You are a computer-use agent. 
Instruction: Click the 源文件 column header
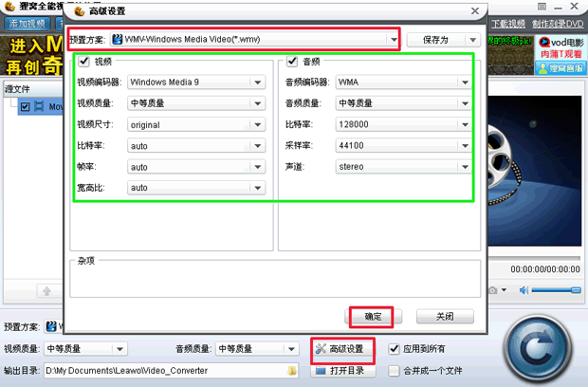[x=33, y=89]
